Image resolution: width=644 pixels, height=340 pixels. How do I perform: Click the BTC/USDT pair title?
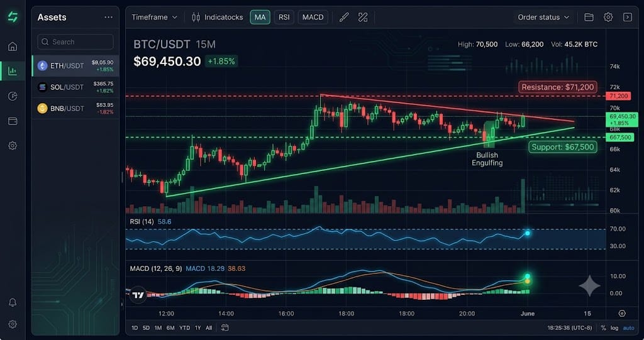pyautogui.click(x=162, y=45)
